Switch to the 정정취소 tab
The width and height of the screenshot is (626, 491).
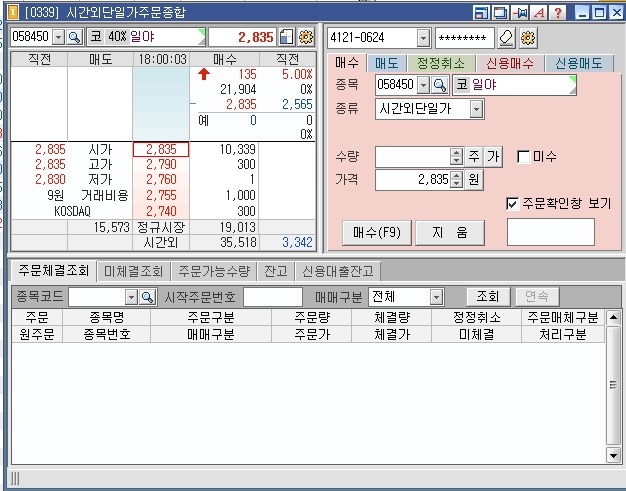[x=441, y=63]
